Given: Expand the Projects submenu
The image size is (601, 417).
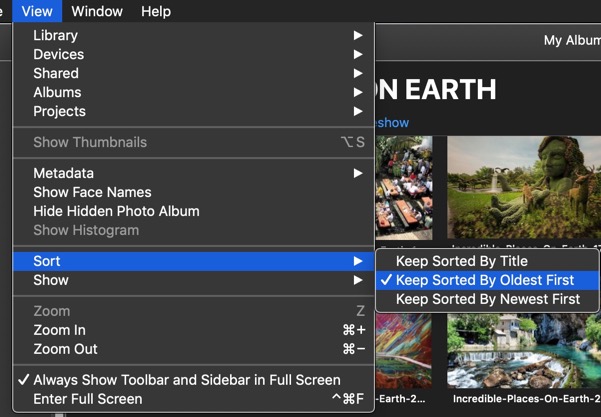Looking at the screenshot, I should [59, 111].
